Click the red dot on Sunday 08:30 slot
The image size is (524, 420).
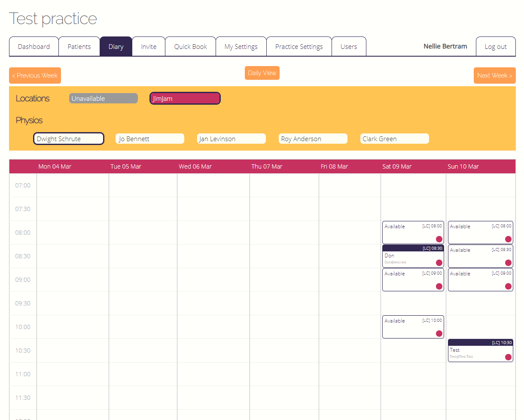point(508,263)
